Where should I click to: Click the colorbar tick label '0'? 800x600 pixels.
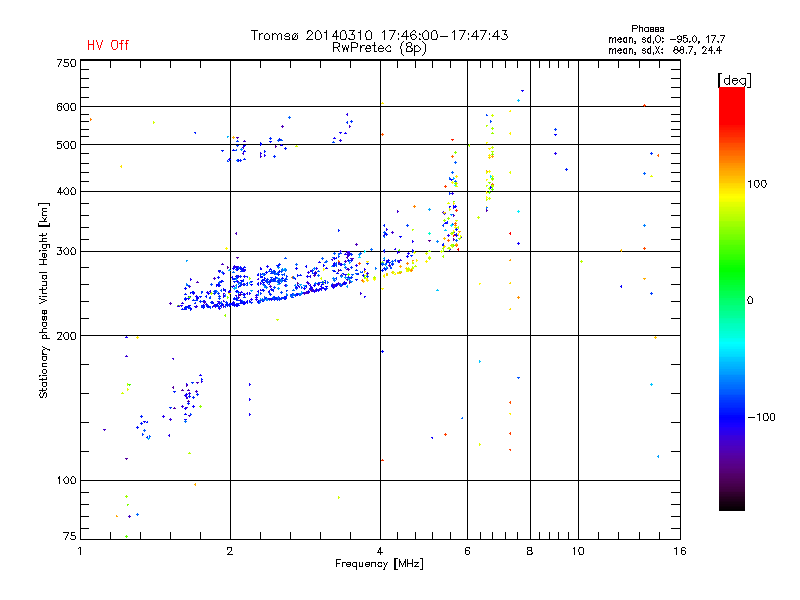(750, 300)
